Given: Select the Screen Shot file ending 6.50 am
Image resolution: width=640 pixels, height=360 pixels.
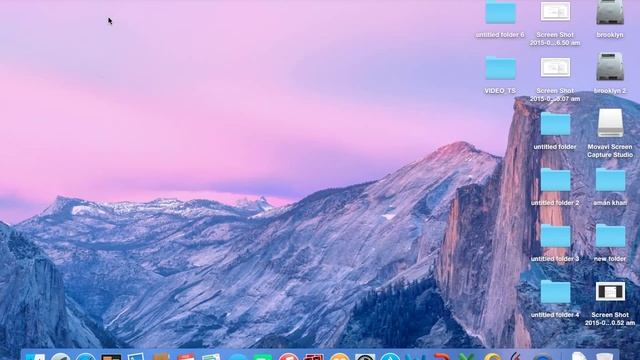Looking at the screenshot, I should click(x=555, y=11).
